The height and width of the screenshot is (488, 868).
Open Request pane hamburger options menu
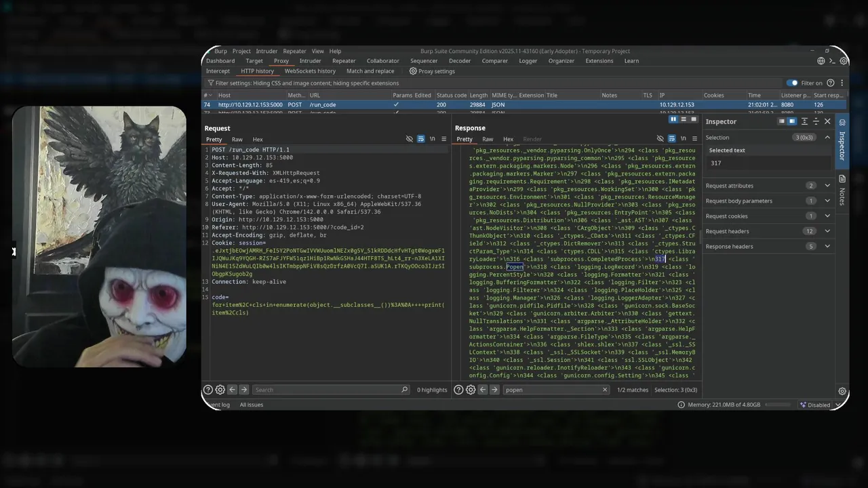tap(443, 139)
